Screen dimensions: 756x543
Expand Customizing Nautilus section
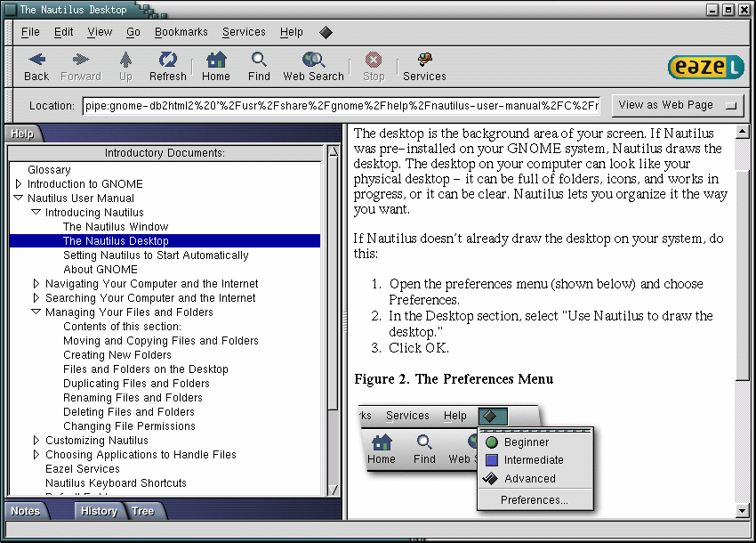36,441
